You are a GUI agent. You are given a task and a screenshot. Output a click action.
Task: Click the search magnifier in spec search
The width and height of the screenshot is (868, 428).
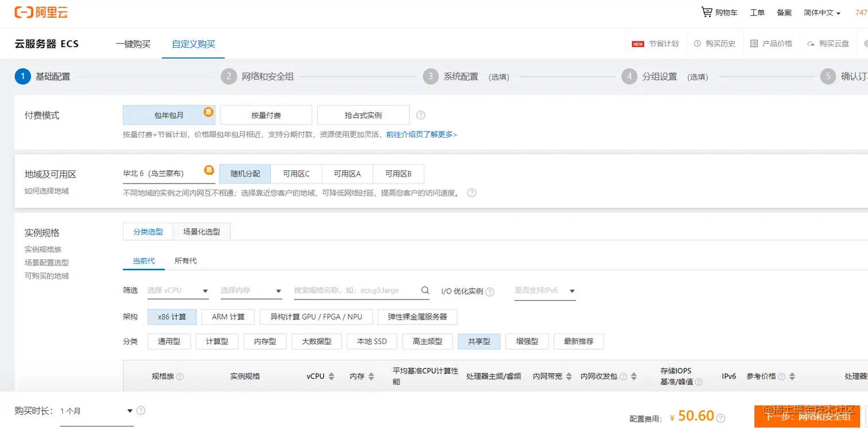tap(425, 290)
